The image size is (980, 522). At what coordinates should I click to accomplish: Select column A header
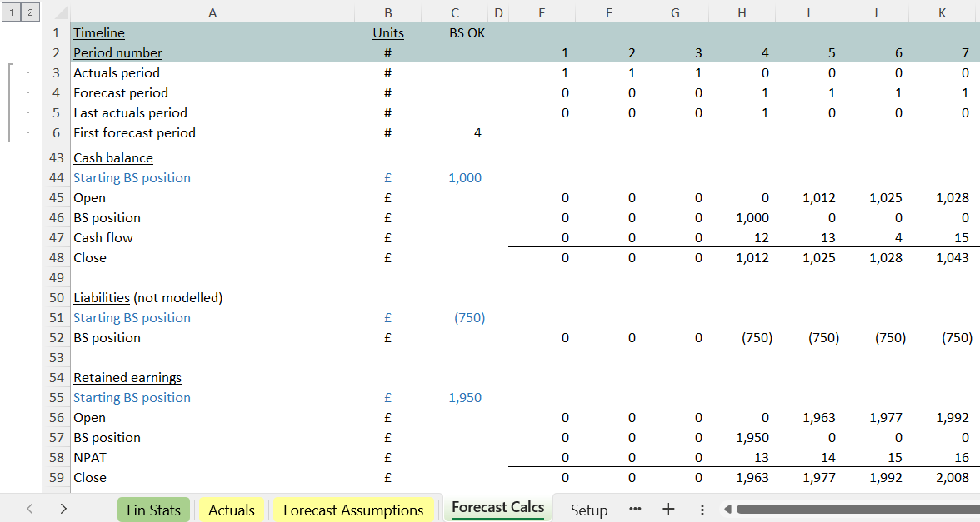point(212,12)
